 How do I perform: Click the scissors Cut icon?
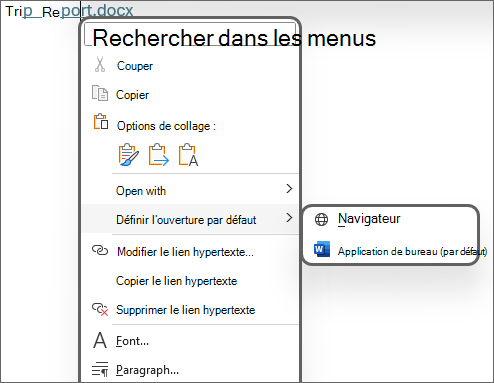coord(100,64)
